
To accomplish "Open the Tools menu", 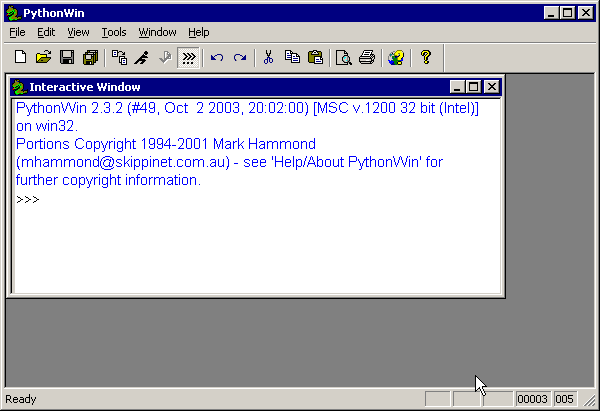I will pyautogui.click(x=114, y=32).
